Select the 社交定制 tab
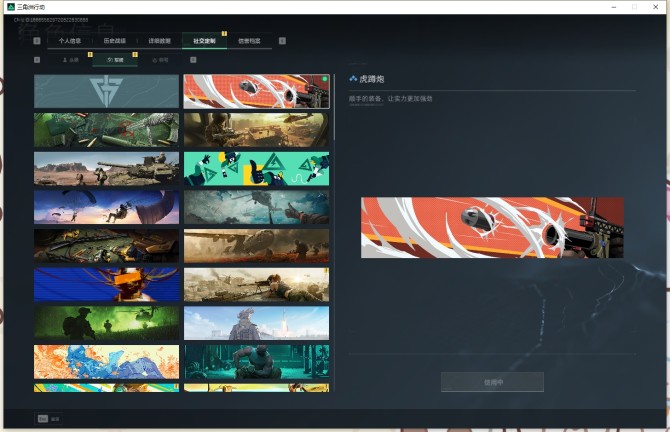 coord(204,41)
